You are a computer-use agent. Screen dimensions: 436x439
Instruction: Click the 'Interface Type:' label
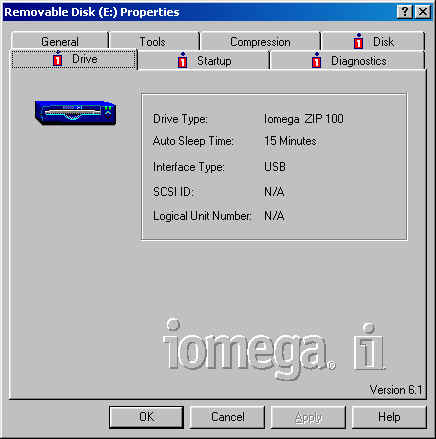[189, 167]
